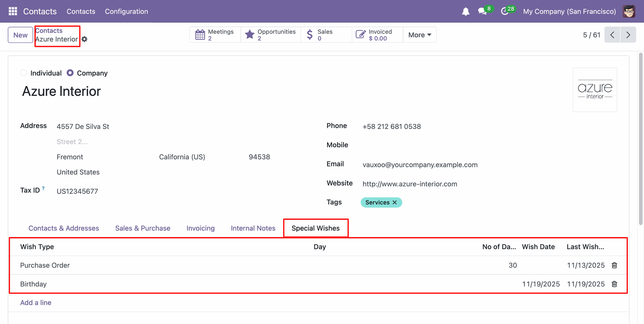Open the user avatar menu
644x324 pixels.
point(629,11)
